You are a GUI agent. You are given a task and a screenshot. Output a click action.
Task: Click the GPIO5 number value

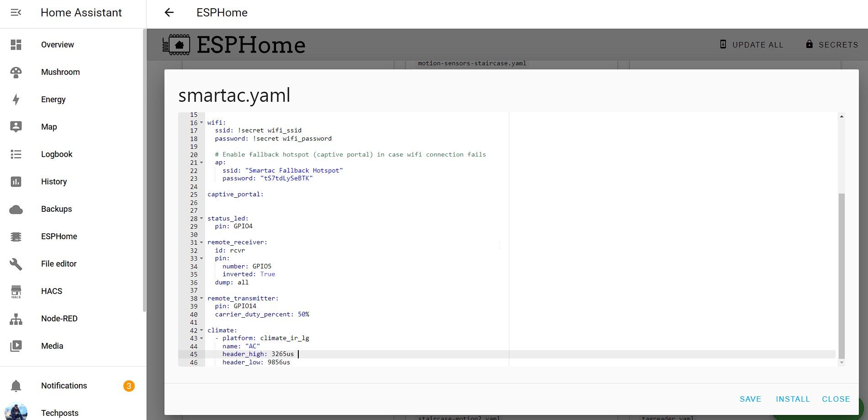tap(262, 267)
